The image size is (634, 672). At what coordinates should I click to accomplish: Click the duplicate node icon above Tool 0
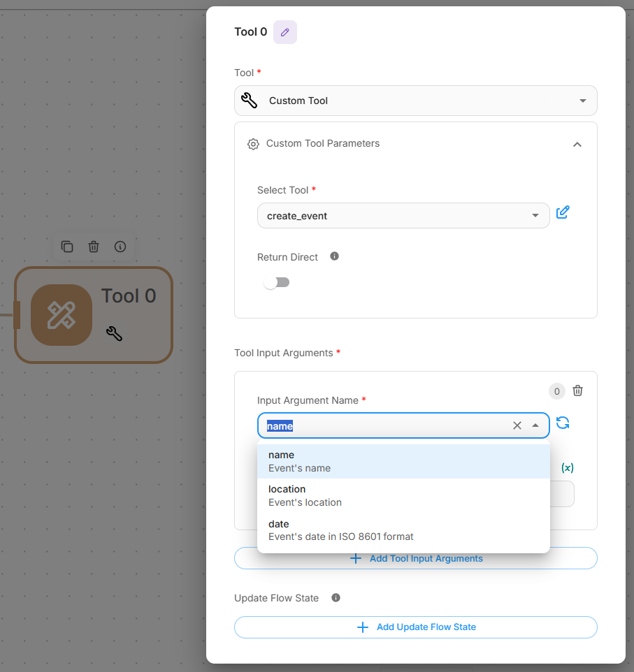[67, 247]
